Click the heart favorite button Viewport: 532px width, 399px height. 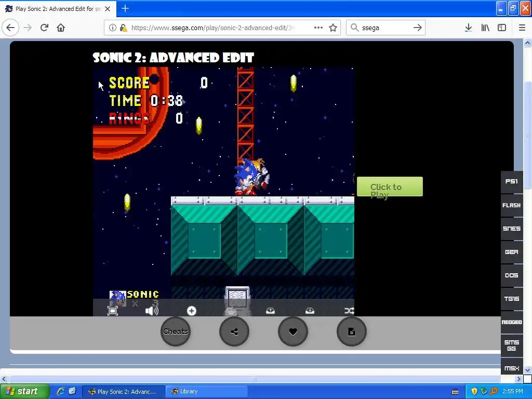293,331
